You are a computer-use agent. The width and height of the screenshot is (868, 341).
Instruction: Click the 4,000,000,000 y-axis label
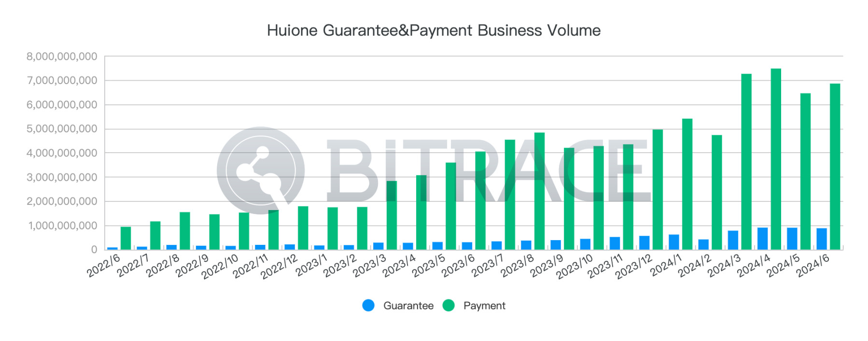click(x=62, y=153)
